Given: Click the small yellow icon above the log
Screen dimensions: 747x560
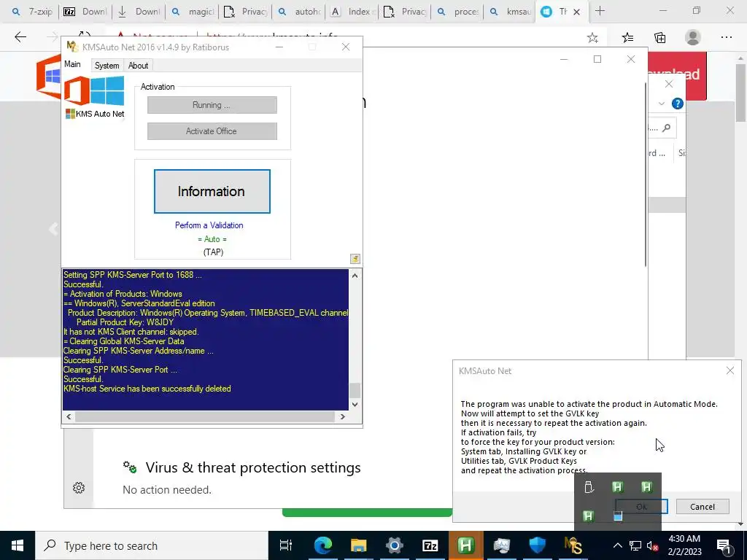Looking at the screenshot, I should 355,259.
